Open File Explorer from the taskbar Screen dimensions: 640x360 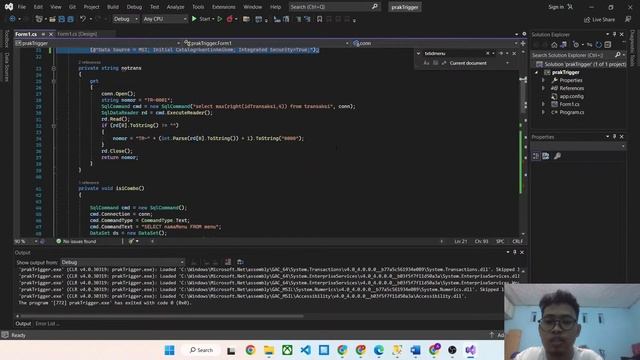(x=269, y=350)
